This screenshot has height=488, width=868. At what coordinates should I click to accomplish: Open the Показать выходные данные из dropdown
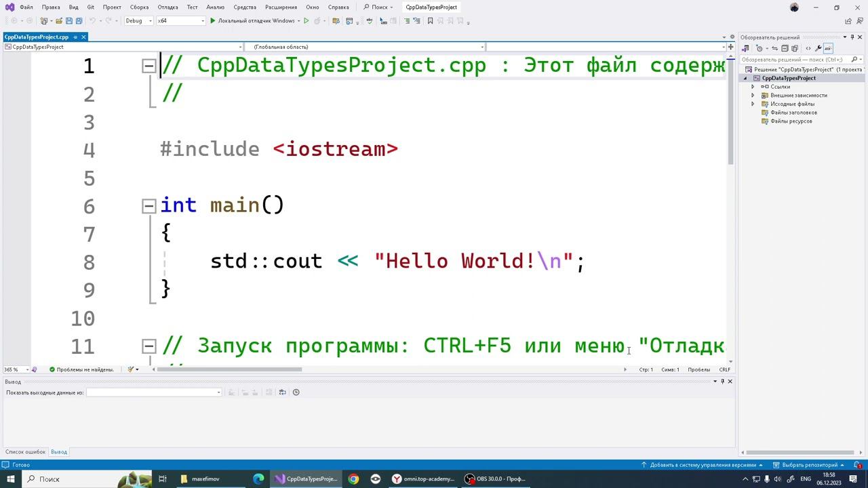click(x=154, y=392)
